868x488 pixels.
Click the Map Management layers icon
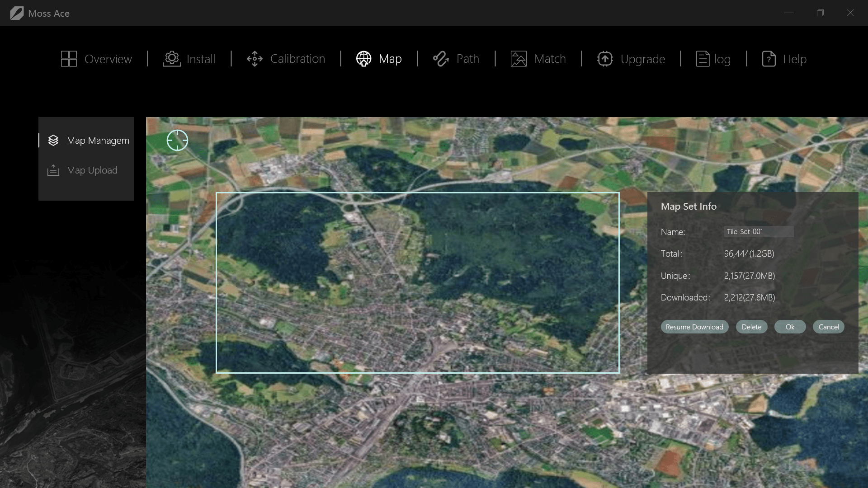pyautogui.click(x=53, y=141)
